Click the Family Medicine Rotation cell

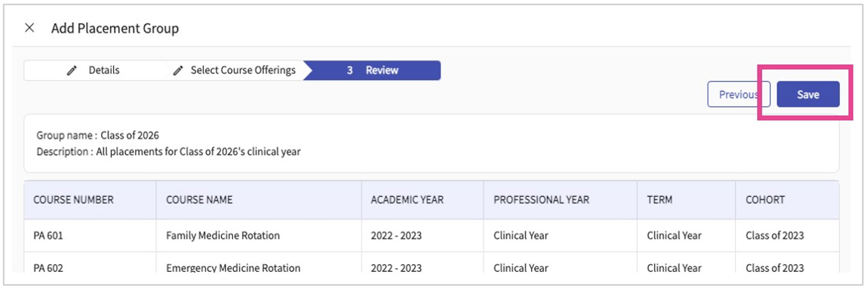pyautogui.click(x=223, y=236)
